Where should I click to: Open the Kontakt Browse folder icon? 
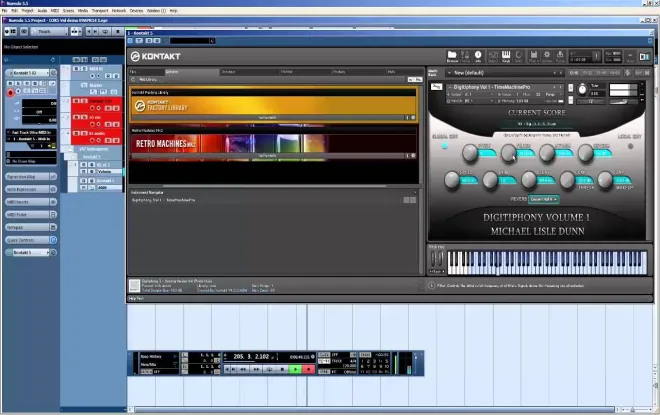[452, 56]
